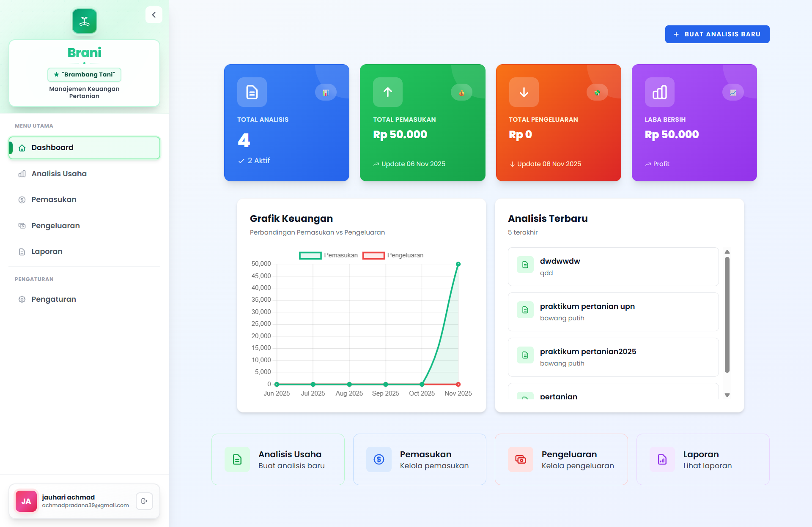Click the Pengeluaran wallet icon in sidebar
This screenshot has width=812, height=527.
22,226
